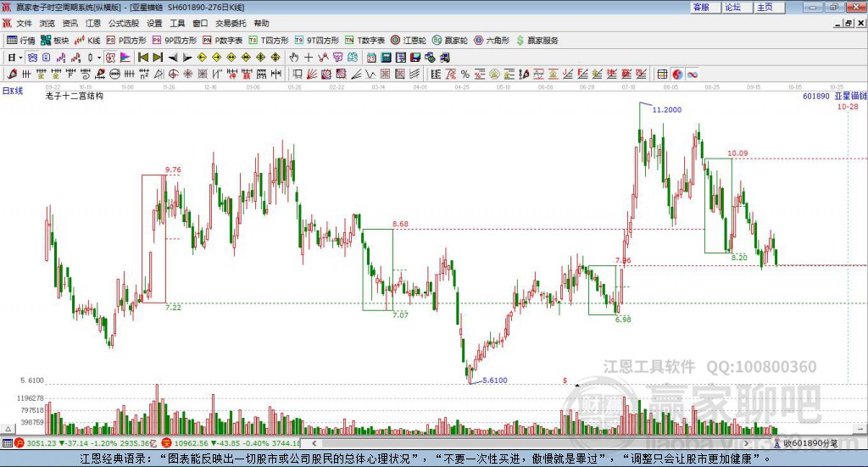Click the 论坛 forum button
868x467 pixels.
(x=737, y=7)
